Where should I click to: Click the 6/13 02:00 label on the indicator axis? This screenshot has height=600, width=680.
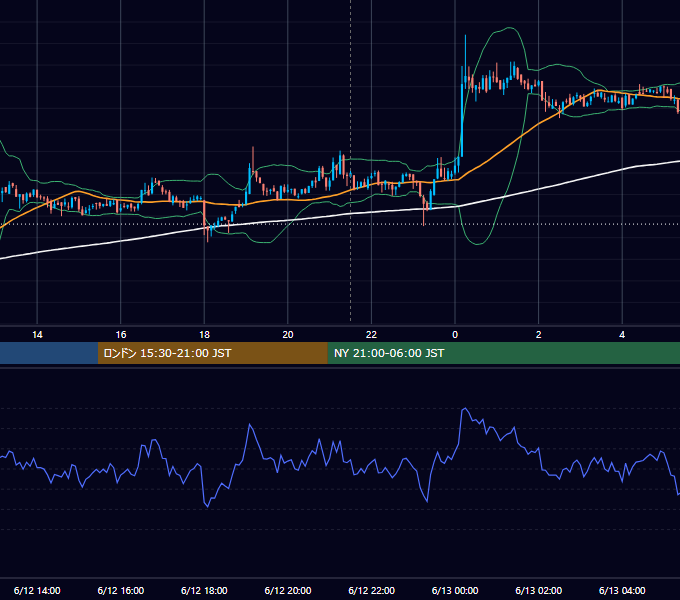[539, 590]
